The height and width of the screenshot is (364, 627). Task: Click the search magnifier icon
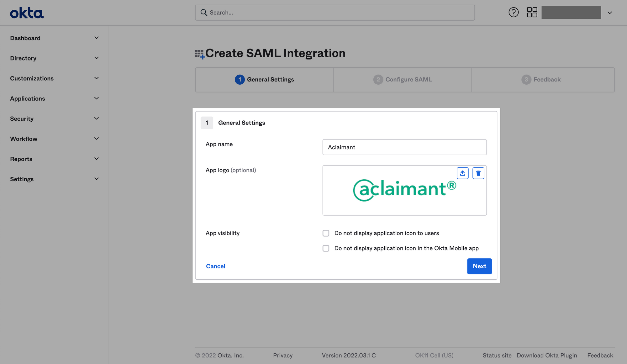pyautogui.click(x=204, y=13)
